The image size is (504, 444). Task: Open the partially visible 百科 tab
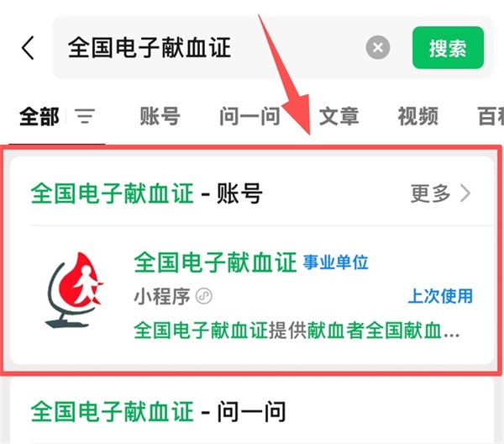pyautogui.click(x=491, y=116)
